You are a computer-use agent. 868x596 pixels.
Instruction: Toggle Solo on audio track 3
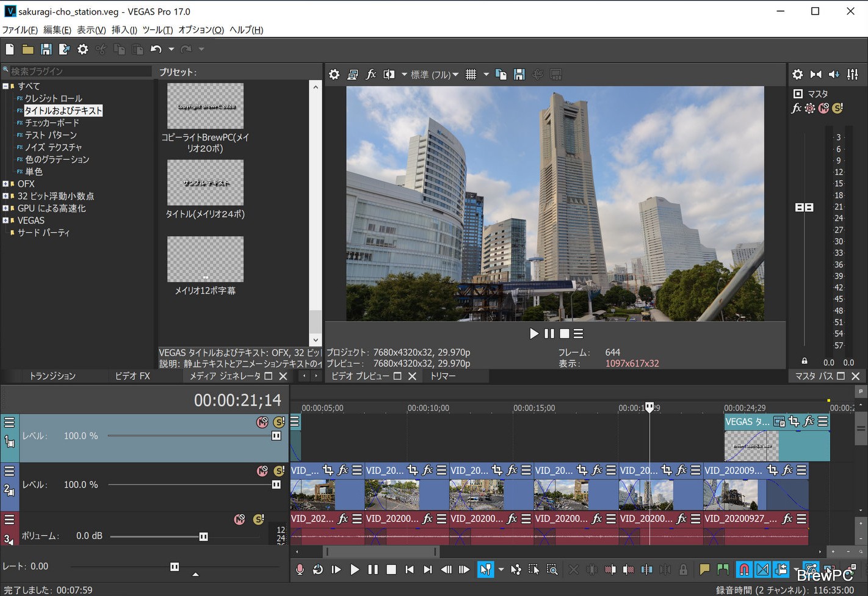(x=259, y=519)
